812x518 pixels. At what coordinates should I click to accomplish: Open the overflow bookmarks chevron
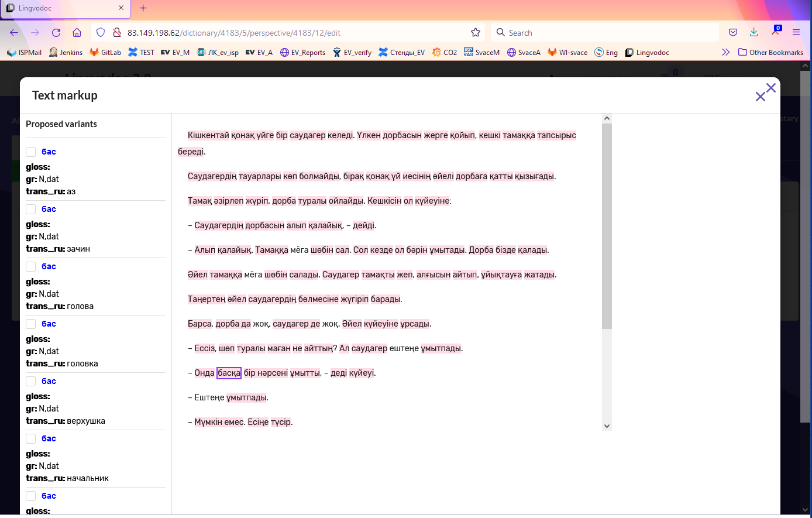point(725,52)
